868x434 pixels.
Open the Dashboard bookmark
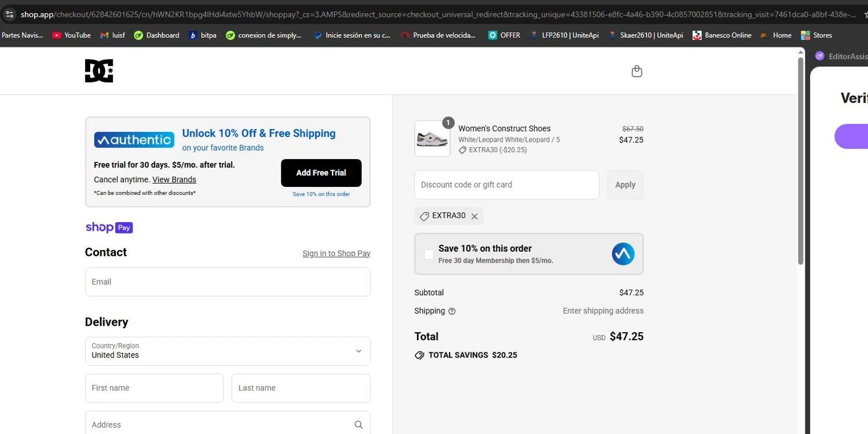(x=156, y=35)
